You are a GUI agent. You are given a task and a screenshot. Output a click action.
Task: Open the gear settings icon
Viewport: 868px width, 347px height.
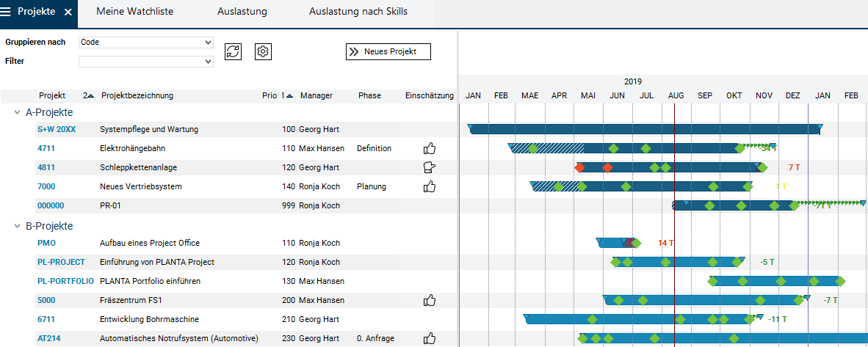(263, 51)
